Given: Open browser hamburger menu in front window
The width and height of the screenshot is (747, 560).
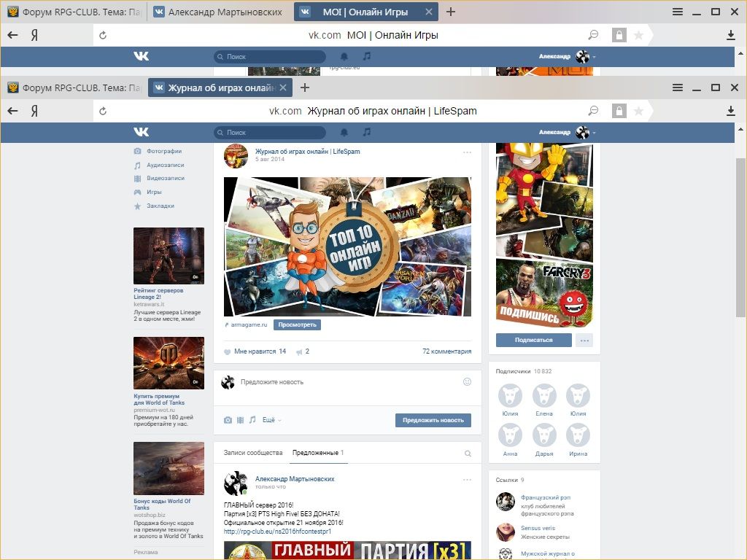Looking at the screenshot, I should pyautogui.click(x=678, y=87).
